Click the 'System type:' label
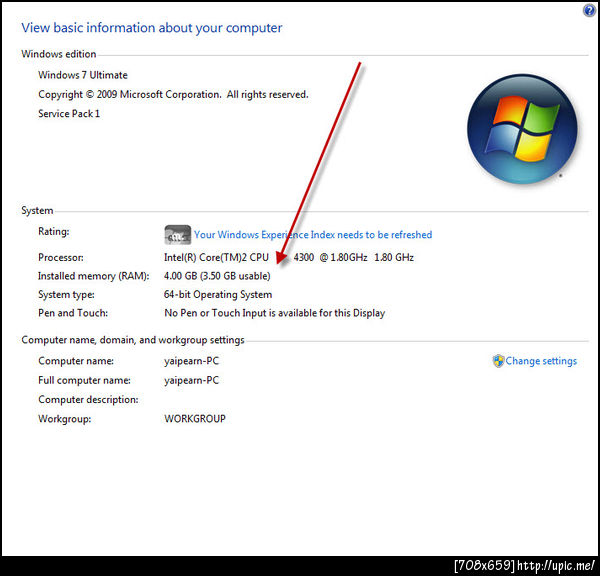600x576 pixels. tap(66, 295)
